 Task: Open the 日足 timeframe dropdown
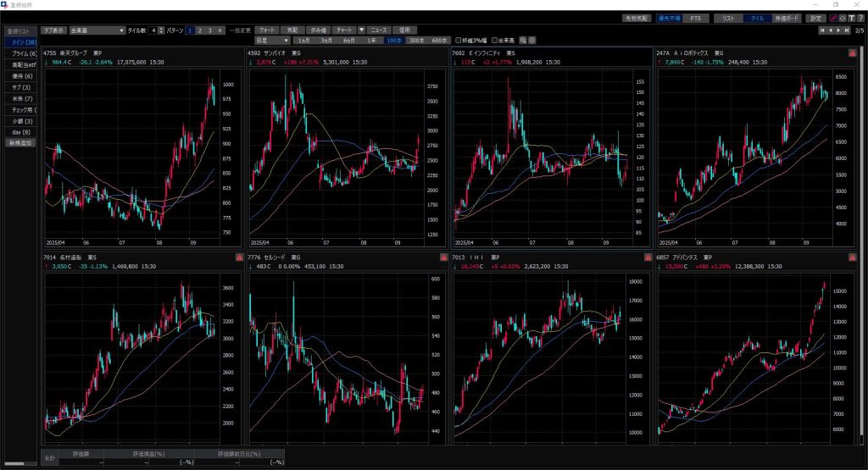(x=270, y=40)
